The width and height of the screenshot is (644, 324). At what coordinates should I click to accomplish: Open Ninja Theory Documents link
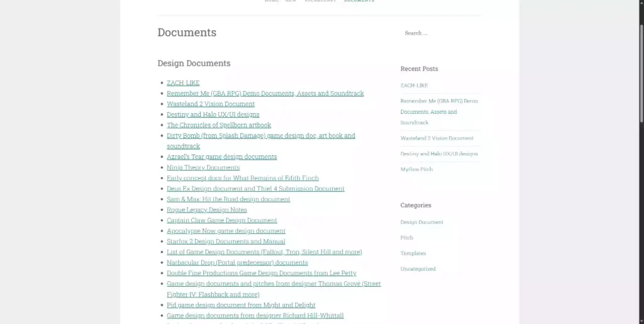(203, 167)
